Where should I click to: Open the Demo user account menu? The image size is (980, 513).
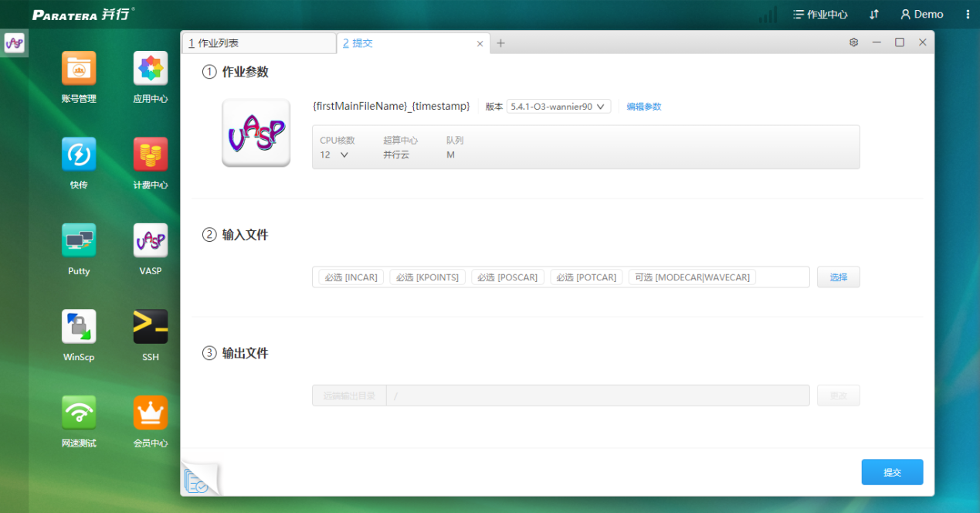pyautogui.click(x=921, y=14)
